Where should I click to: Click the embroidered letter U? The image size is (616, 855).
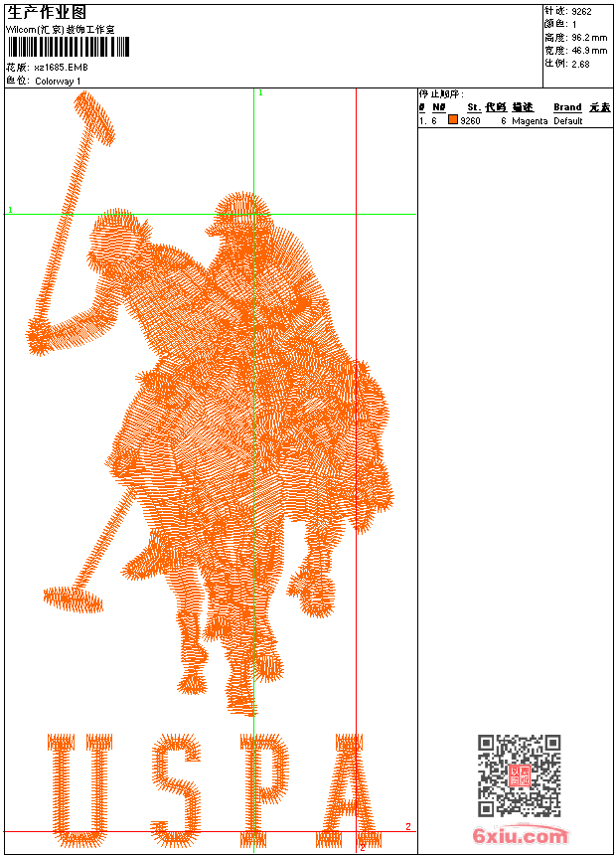(79, 789)
